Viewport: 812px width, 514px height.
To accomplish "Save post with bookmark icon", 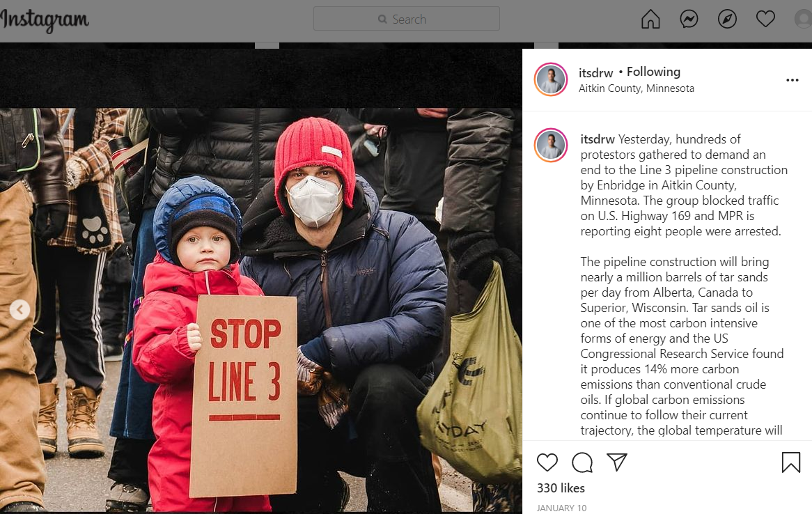I will (x=791, y=462).
